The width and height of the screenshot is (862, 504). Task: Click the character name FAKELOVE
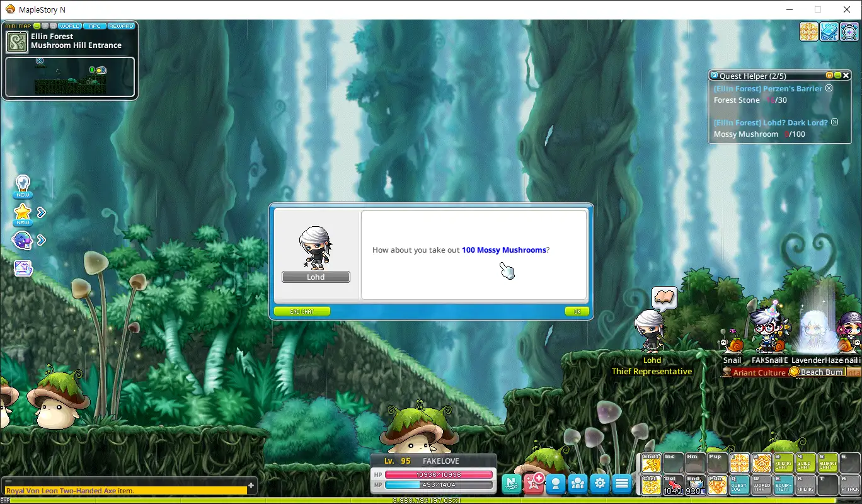[x=441, y=461]
